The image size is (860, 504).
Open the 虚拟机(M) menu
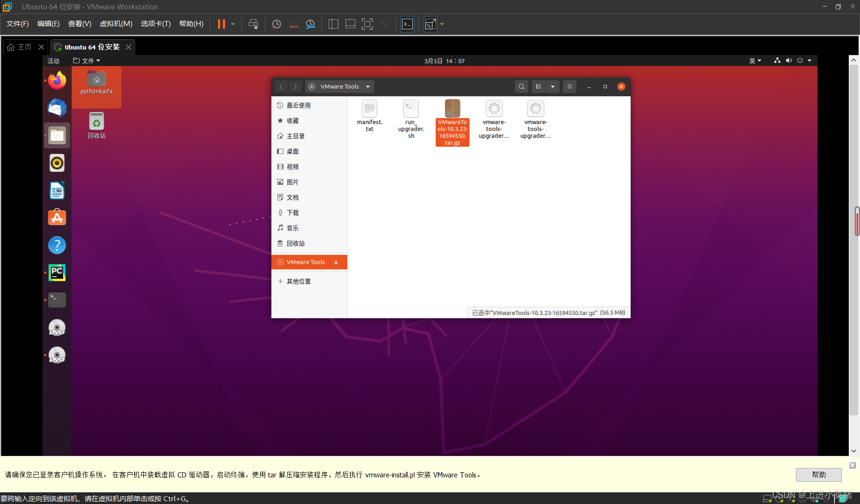[x=116, y=23]
